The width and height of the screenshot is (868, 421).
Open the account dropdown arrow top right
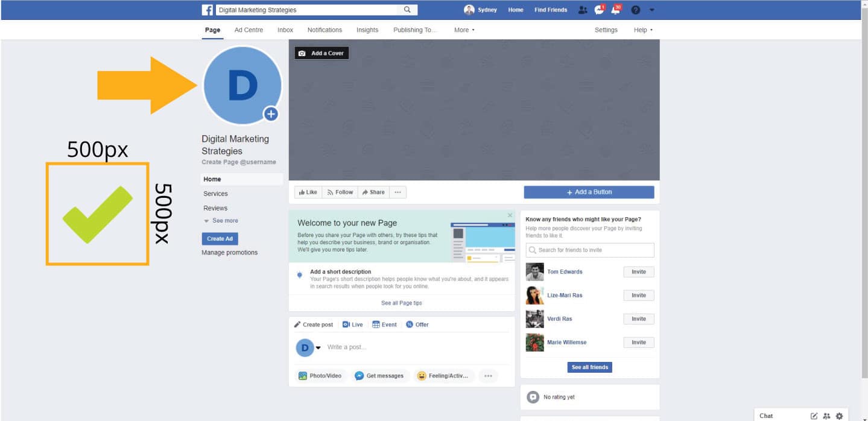[651, 10]
